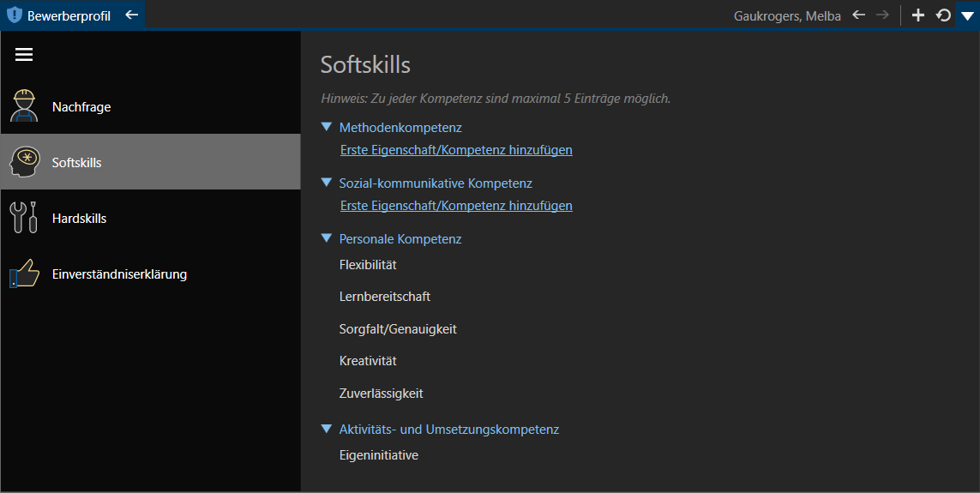
Task: Collapse the Personale Kompetenz section
Action: pyautogui.click(x=326, y=238)
